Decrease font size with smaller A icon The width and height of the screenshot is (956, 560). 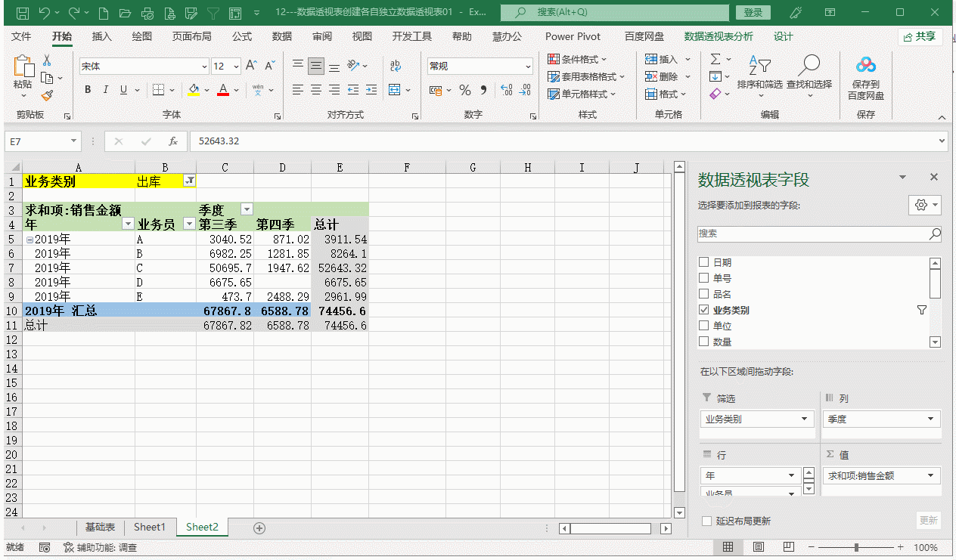point(270,66)
